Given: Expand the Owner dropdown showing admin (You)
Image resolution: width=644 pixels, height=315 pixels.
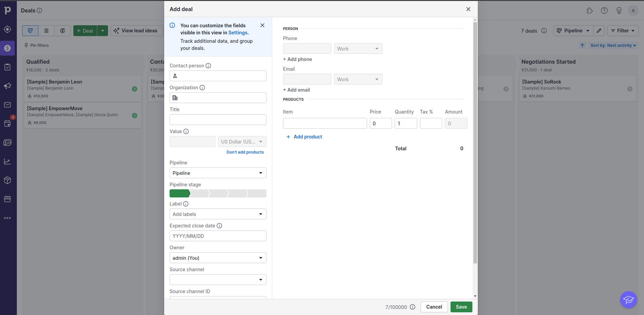Looking at the screenshot, I should [x=218, y=258].
